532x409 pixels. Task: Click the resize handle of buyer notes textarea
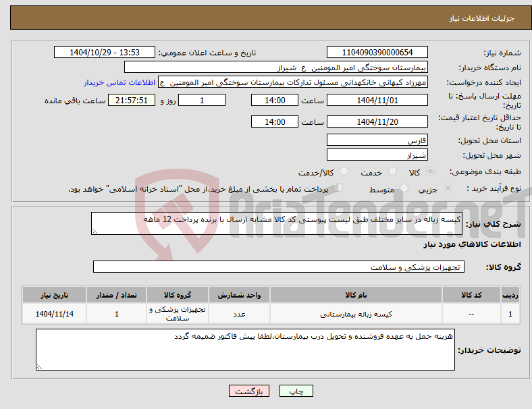(x=39, y=367)
